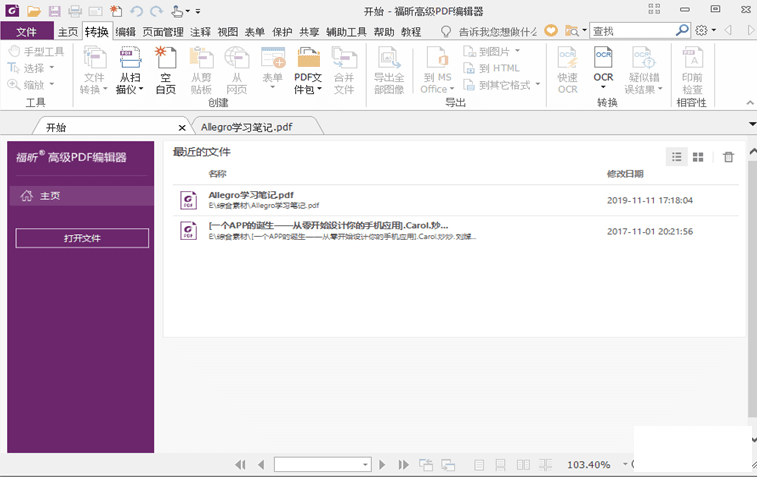Expand 到其它格式 export dropdown
The height and width of the screenshot is (477, 757).
[537, 84]
